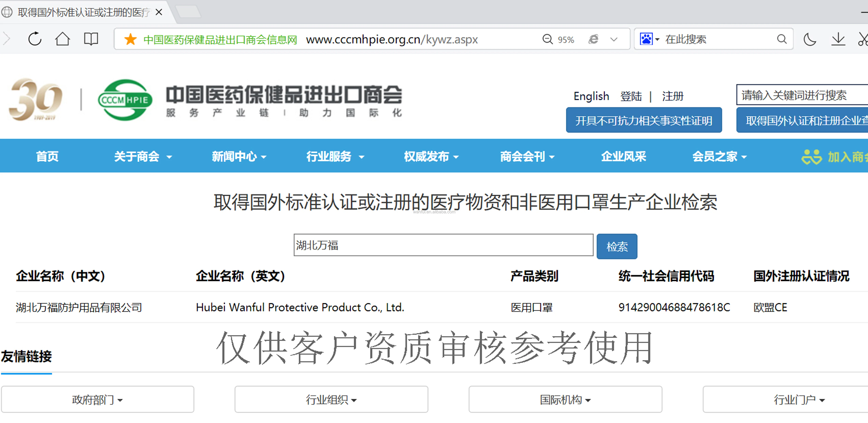Screen dimensions: 868x423
Task: Click the company search field containing 湖北万福
Action: (x=443, y=245)
